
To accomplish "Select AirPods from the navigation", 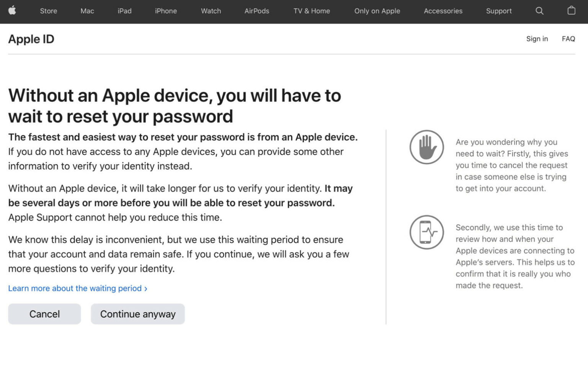I will pyautogui.click(x=256, y=11).
